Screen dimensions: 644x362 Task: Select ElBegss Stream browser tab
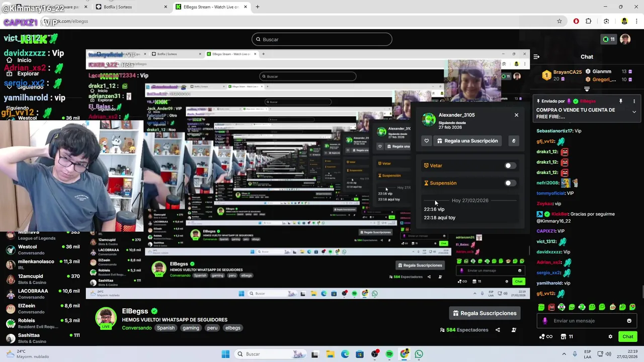point(211,7)
